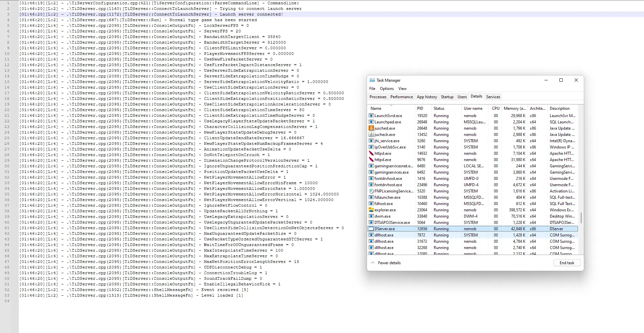644x333 pixels.
Task: Click the Apache feather icon for httpd.exe PID 9676
Action: 371,160
